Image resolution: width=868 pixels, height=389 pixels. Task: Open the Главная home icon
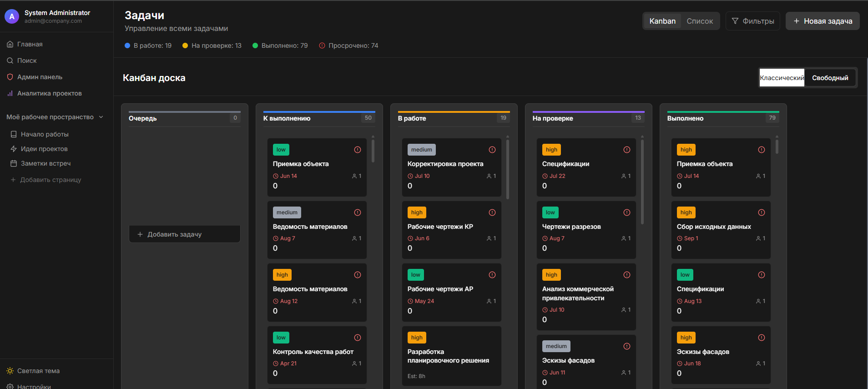click(10, 44)
